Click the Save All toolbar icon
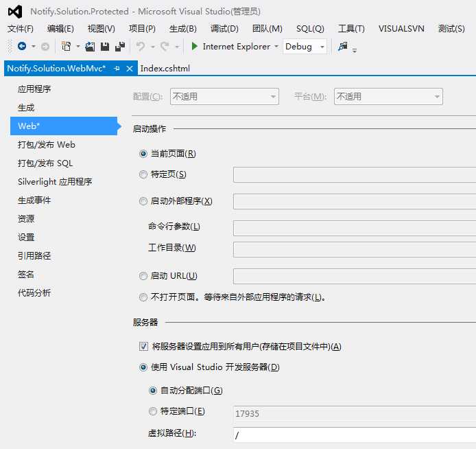476x449 pixels. 120,47
